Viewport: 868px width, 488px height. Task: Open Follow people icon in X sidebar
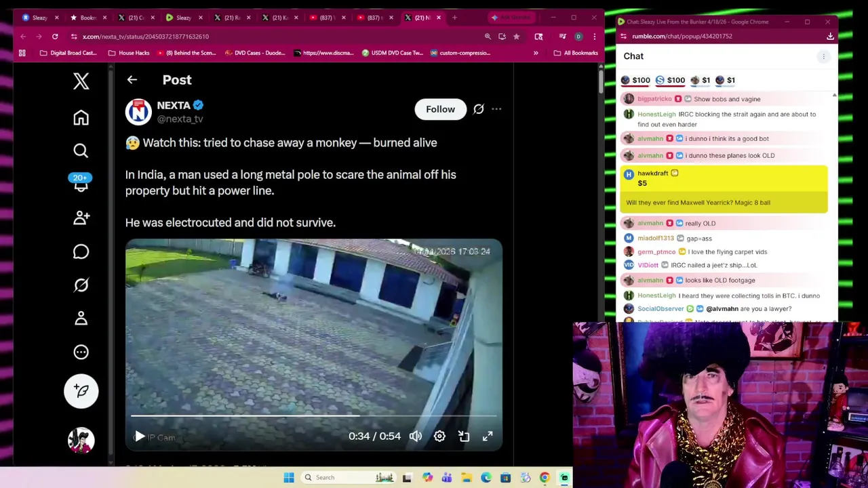pyautogui.click(x=81, y=218)
